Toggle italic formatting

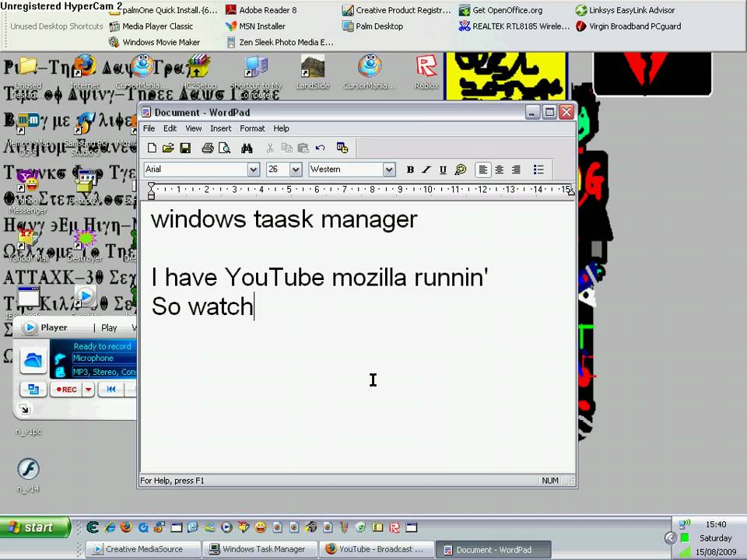pos(426,170)
